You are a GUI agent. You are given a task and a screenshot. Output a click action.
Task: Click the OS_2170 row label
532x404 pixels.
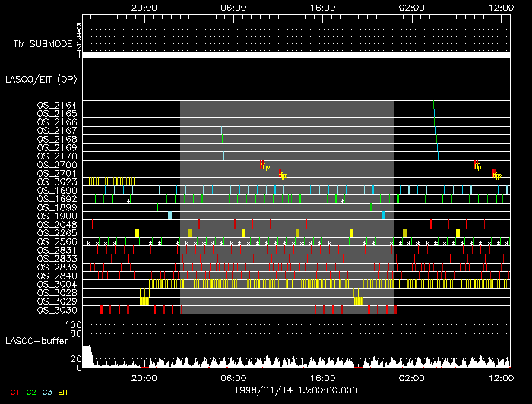(57, 156)
